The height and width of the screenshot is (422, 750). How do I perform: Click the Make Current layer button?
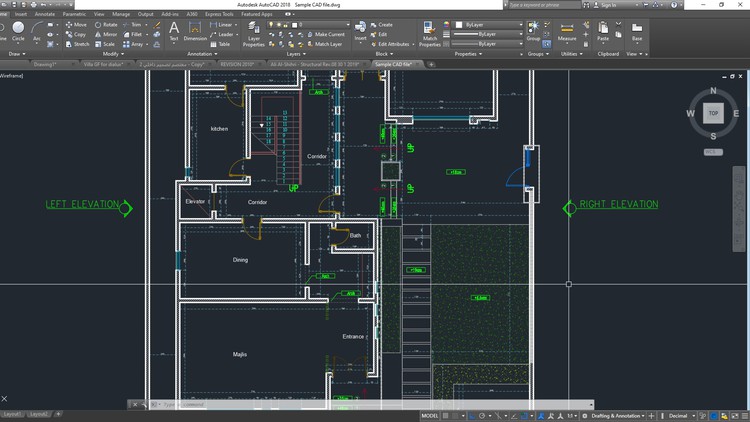pos(325,34)
